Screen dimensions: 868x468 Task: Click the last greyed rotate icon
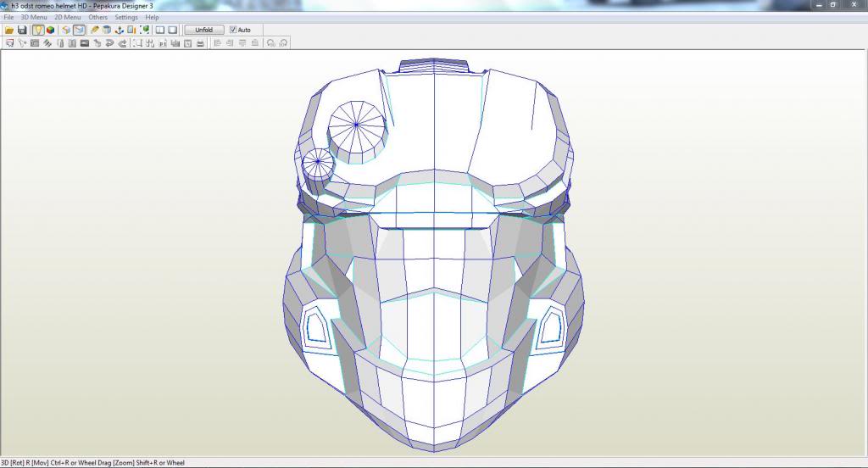click(x=283, y=43)
